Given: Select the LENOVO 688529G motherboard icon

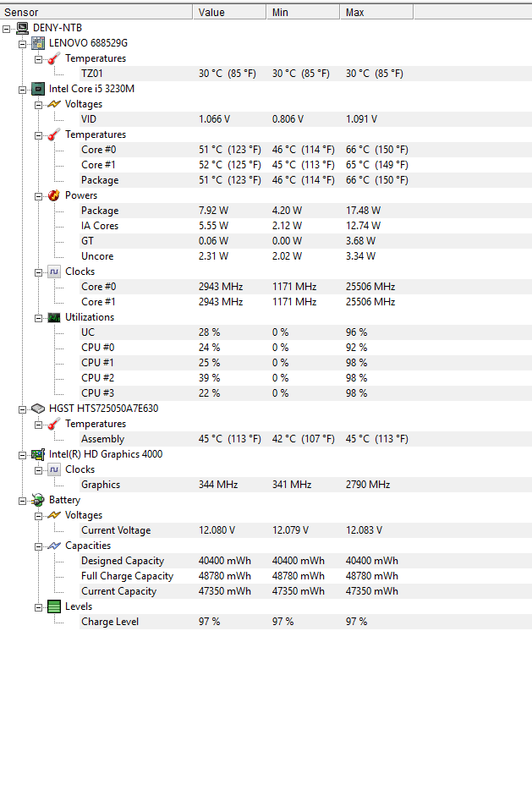Looking at the screenshot, I should coord(38,43).
